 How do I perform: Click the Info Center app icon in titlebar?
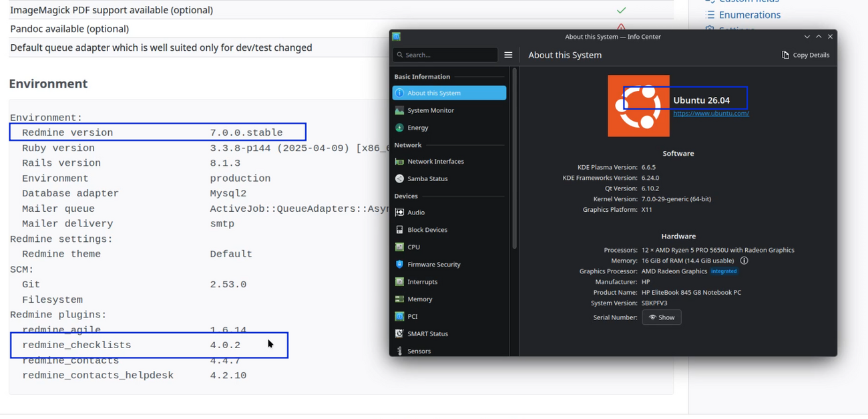point(397,37)
